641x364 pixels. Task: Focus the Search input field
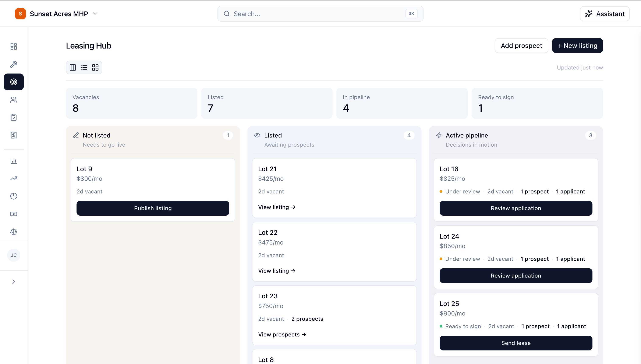[x=320, y=14]
